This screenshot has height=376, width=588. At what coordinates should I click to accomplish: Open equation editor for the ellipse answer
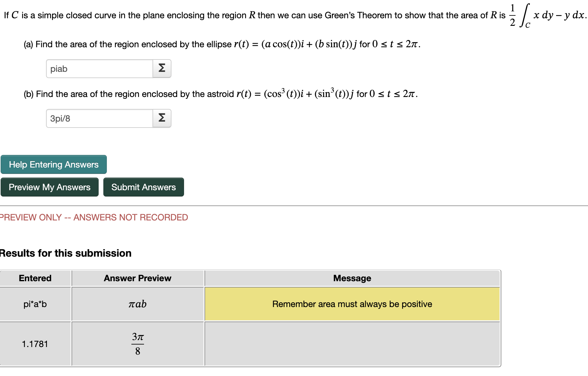pyautogui.click(x=162, y=68)
